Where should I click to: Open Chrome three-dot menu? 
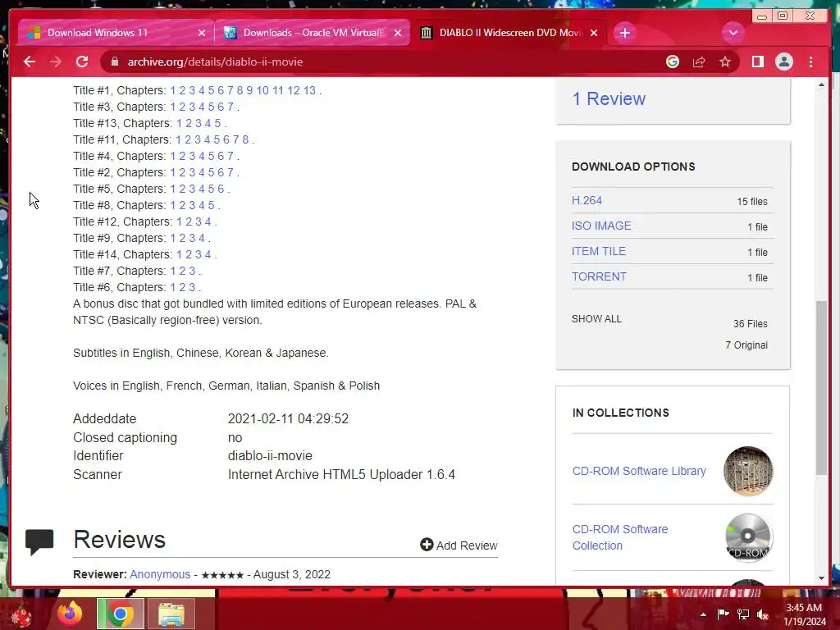[811, 62]
